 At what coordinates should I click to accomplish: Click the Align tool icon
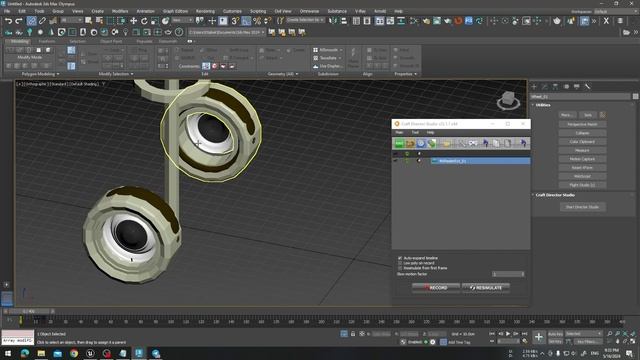(344, 20)
